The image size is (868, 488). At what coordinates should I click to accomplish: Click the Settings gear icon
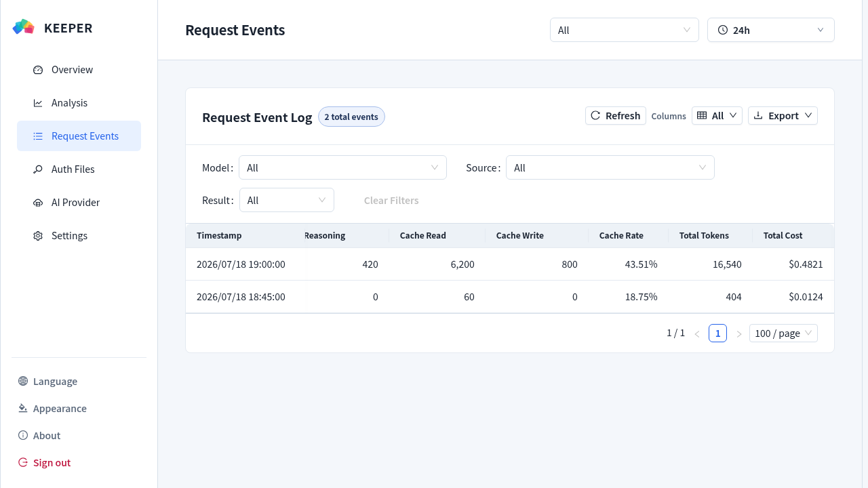(38, 236)
